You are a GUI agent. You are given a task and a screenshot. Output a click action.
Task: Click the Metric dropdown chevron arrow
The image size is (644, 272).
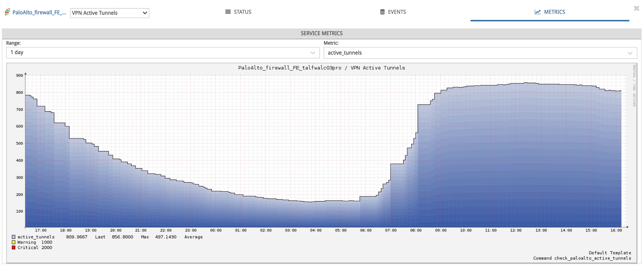(x=630, y=53)
